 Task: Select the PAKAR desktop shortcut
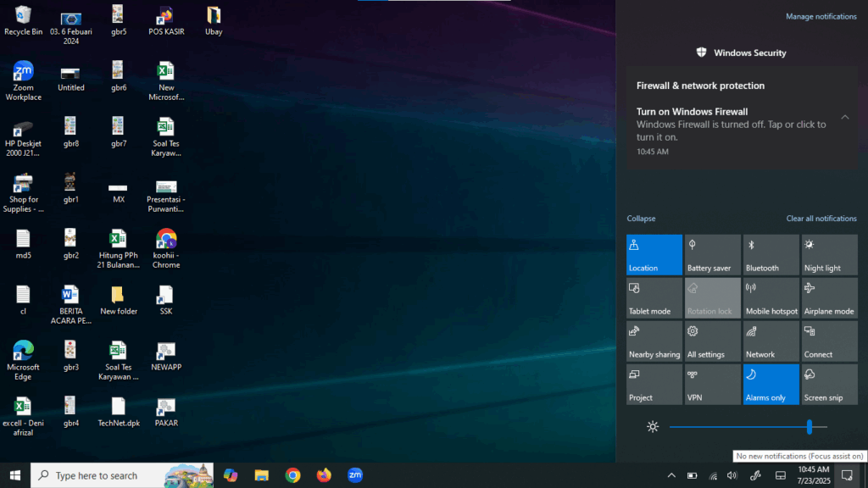click(x=166, y=413)
